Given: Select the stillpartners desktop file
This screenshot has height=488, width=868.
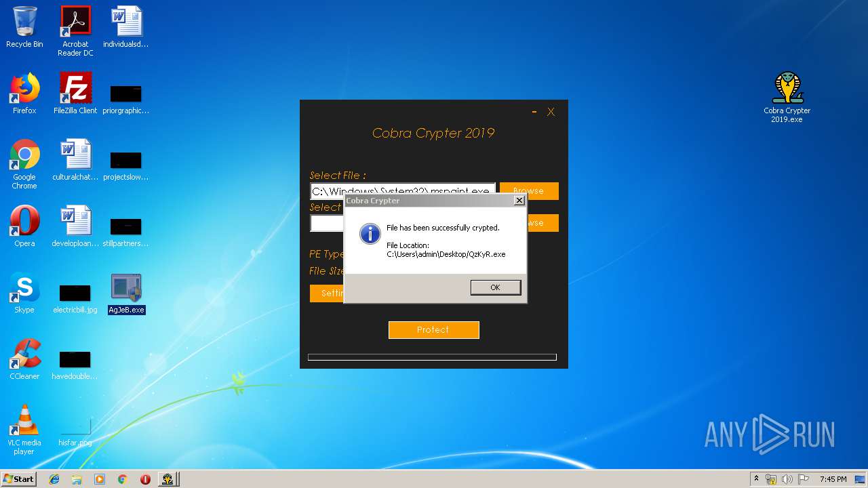Looking at the screenshot, I should tap(126, 232).
